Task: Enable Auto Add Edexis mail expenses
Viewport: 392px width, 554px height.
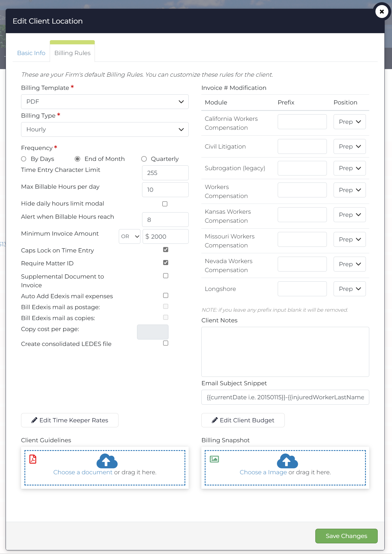Action: coord(166,295)
